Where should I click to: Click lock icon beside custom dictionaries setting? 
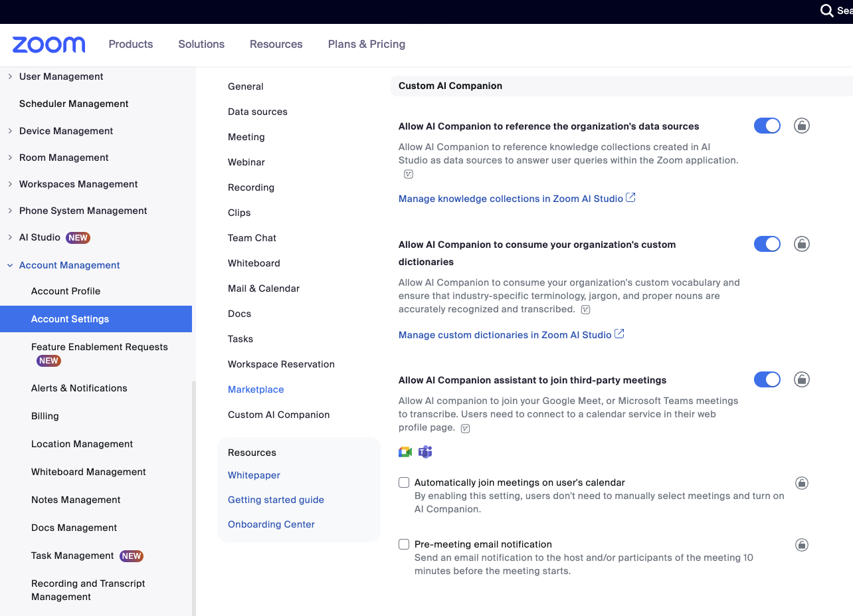click(x=802, y=244)
